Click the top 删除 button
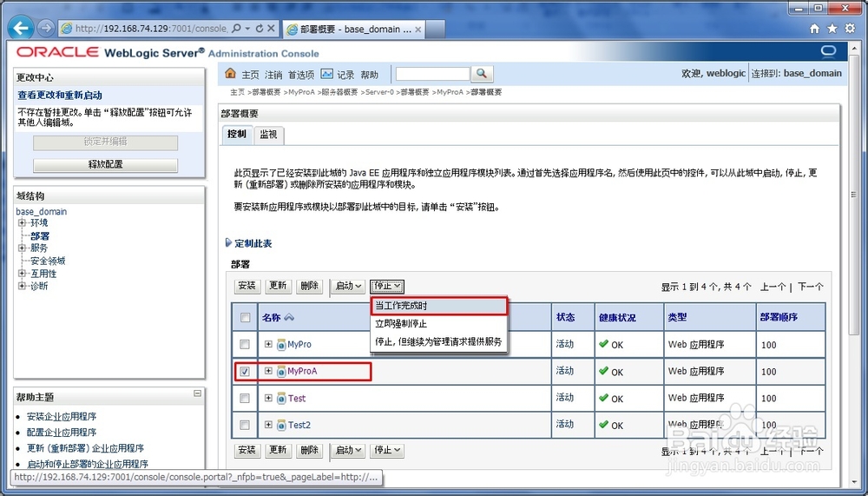 [310, 286]
